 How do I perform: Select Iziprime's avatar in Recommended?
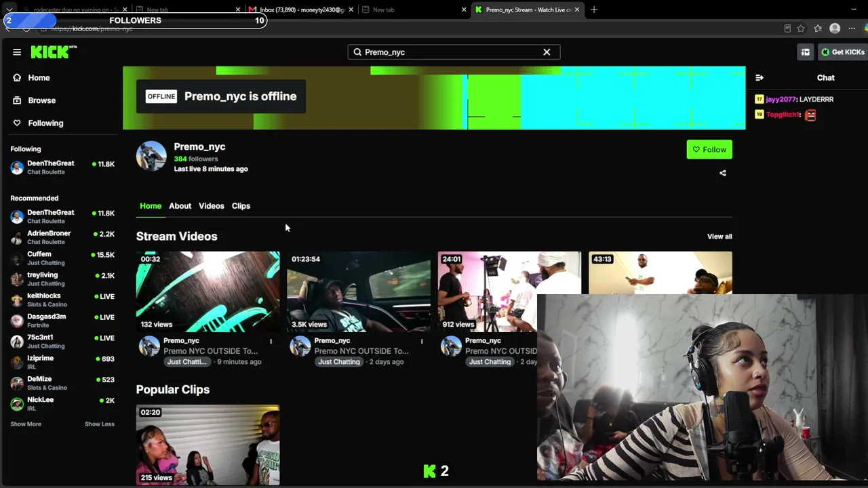17,363
